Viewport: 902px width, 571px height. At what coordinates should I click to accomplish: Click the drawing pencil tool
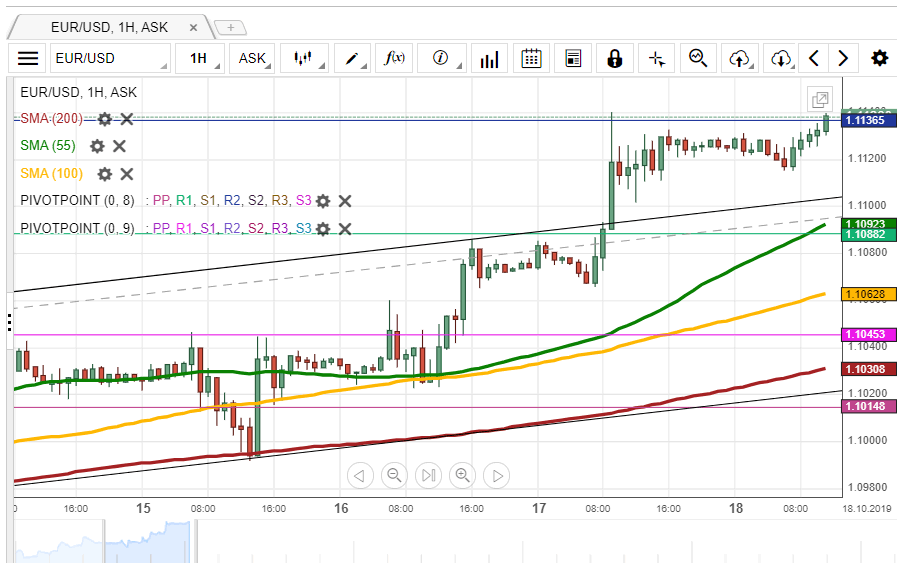coord(351,58)
